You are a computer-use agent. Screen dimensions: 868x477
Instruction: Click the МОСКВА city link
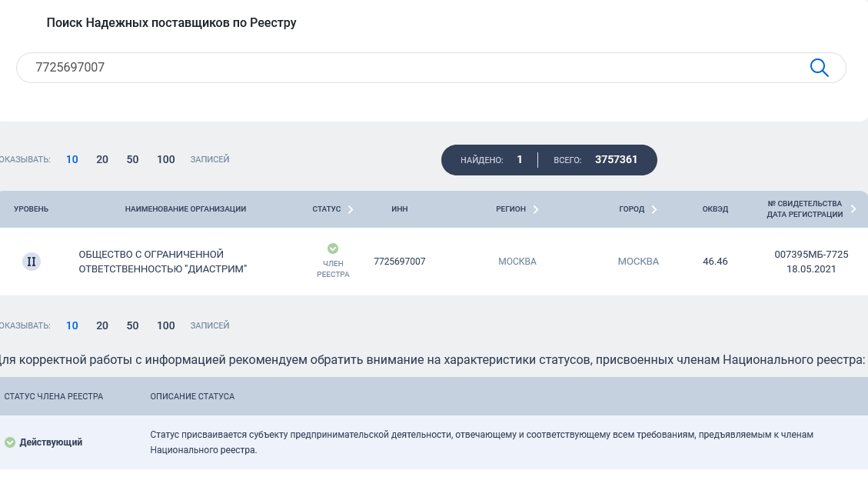tap(638, 262)
